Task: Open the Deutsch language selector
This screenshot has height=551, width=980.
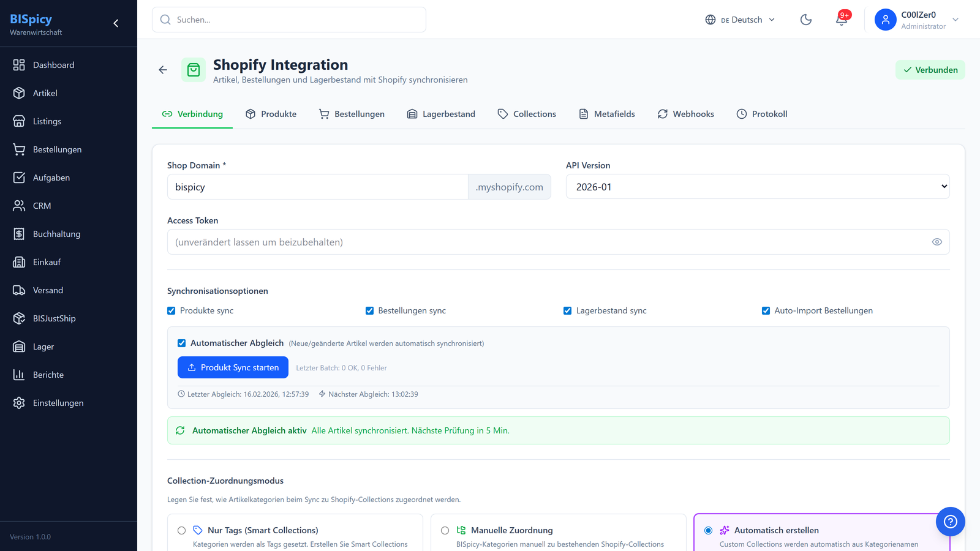Action: click(x=739, y=20)
